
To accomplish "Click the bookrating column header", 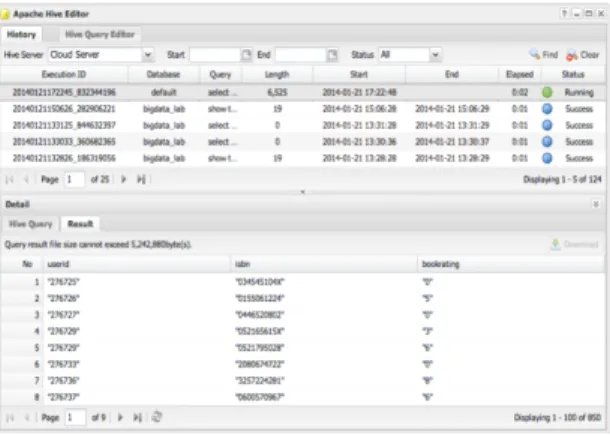I will click(511, 264).
